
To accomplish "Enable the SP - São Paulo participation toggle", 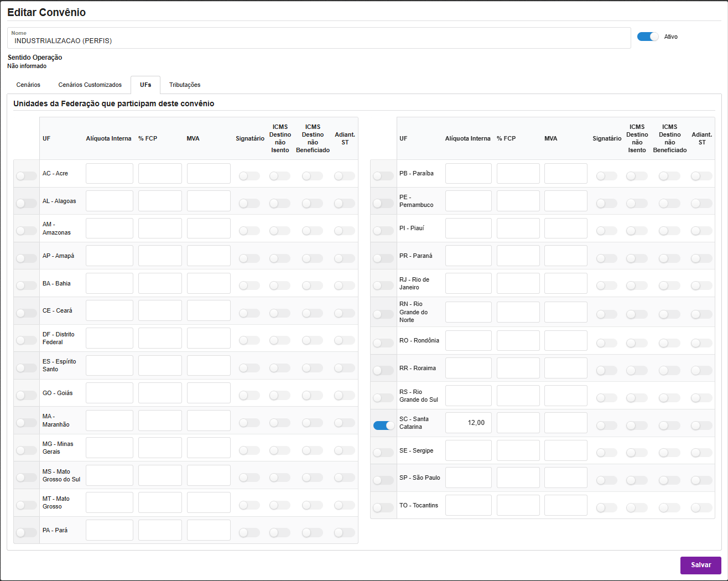I will pyautogui.click(x=383, y=480).
